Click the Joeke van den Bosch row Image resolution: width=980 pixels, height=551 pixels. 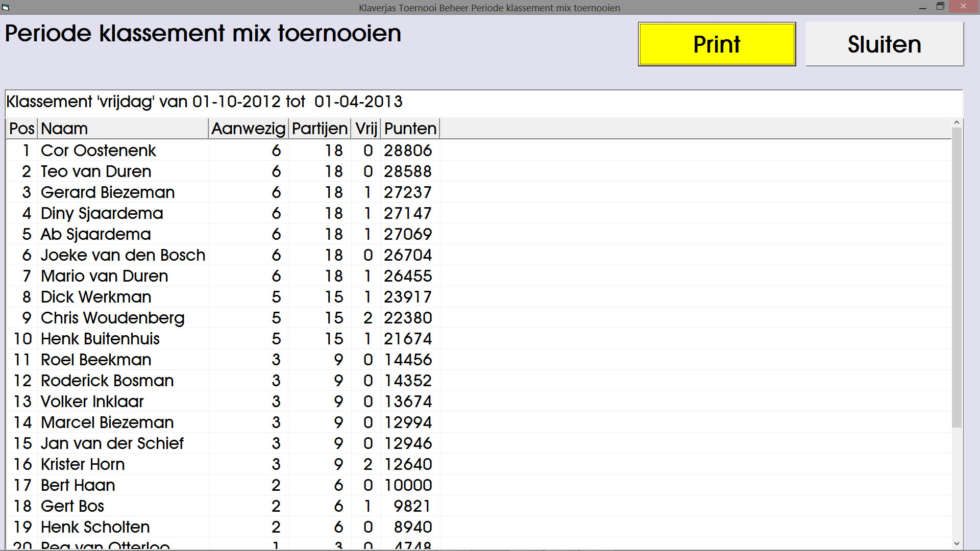(x=123, y=255)
